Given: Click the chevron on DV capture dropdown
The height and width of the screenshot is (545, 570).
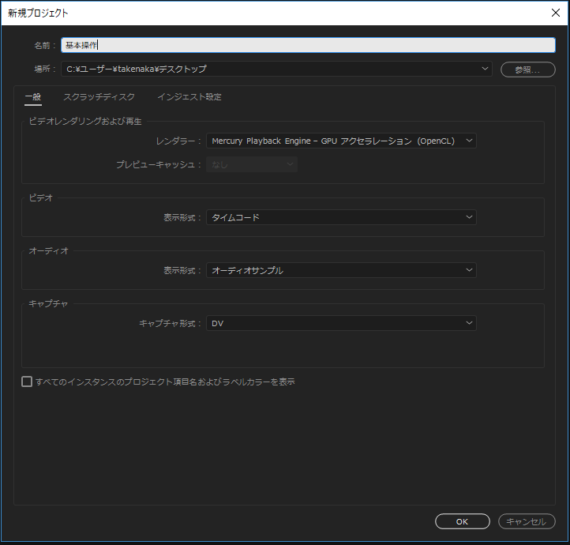Looking at the screenshot, I should point(469,323).
